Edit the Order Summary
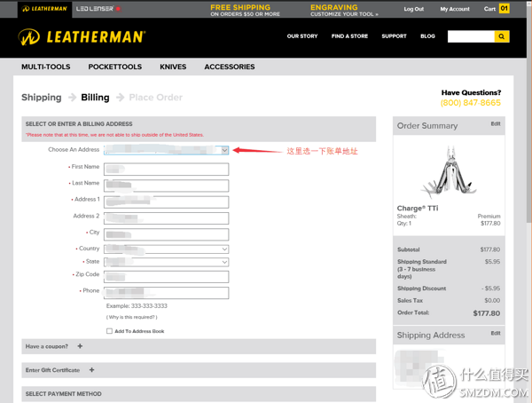 (496, 123)
